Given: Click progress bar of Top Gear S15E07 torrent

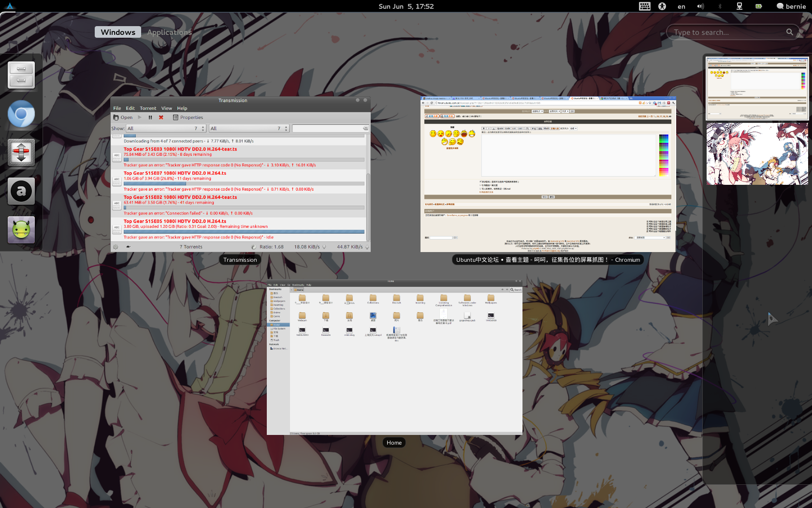Looking at the screenshot, I should [244, 184].
